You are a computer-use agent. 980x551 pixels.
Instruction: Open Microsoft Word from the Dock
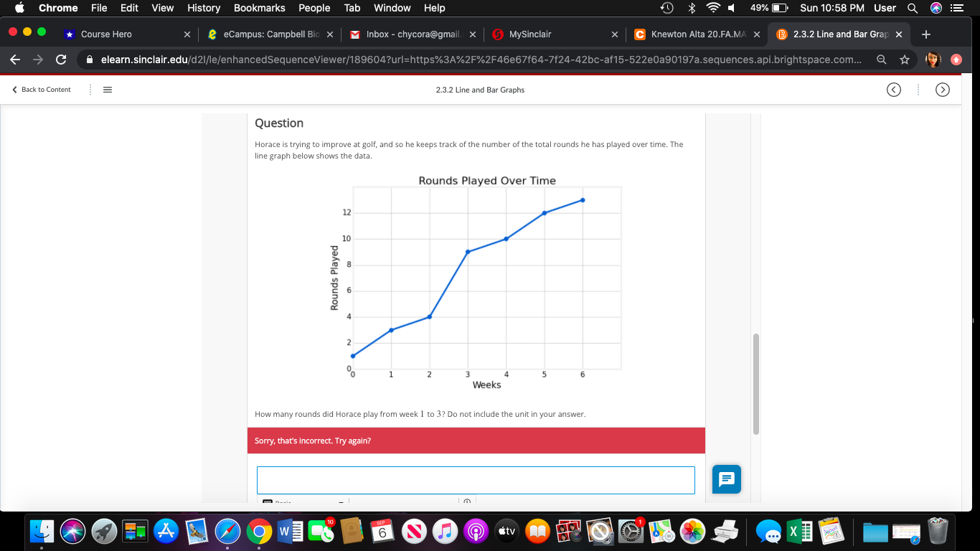[x=290, y=531]
